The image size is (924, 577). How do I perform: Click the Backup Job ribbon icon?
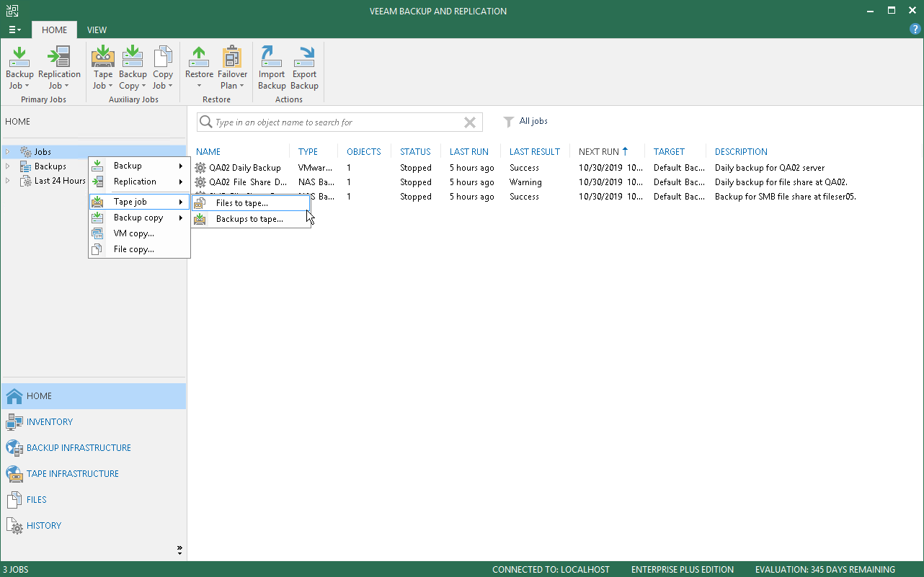coord(19,67)
